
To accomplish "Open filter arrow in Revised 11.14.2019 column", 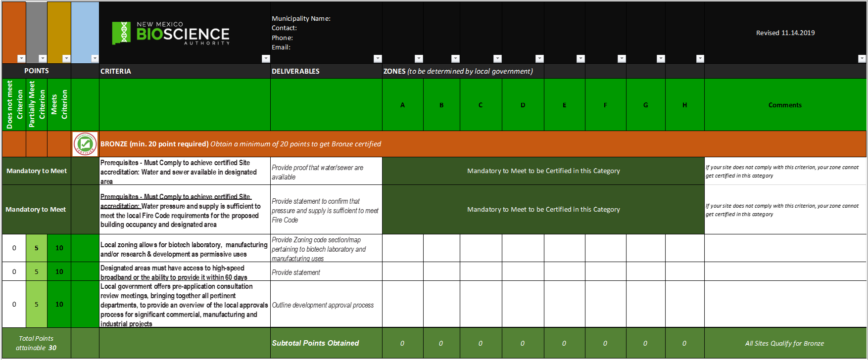I will tap(862, 58).
